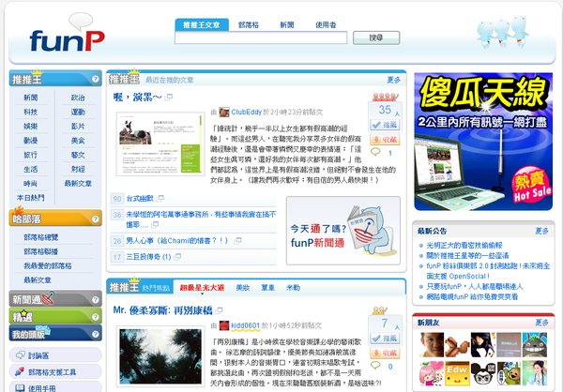563x392 pixels.
Task: Open help icon on 新聞通 sidebar header
Action: coord(95,299)
